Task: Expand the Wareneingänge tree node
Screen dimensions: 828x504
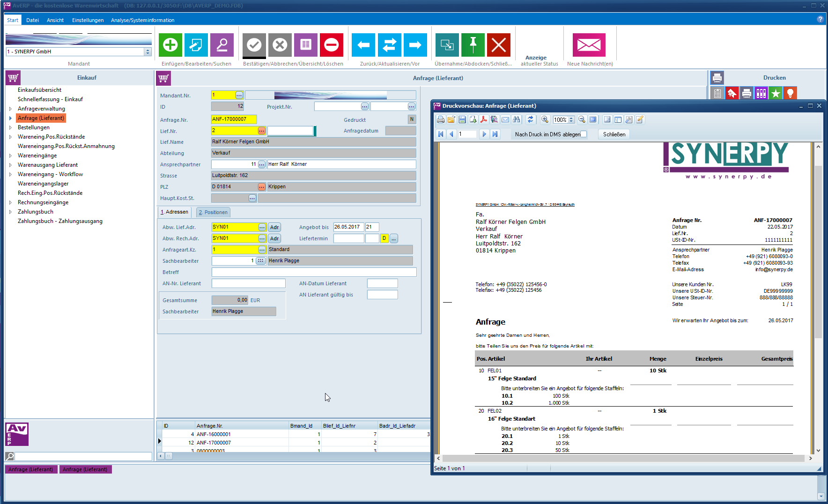Action: [10, 156]
